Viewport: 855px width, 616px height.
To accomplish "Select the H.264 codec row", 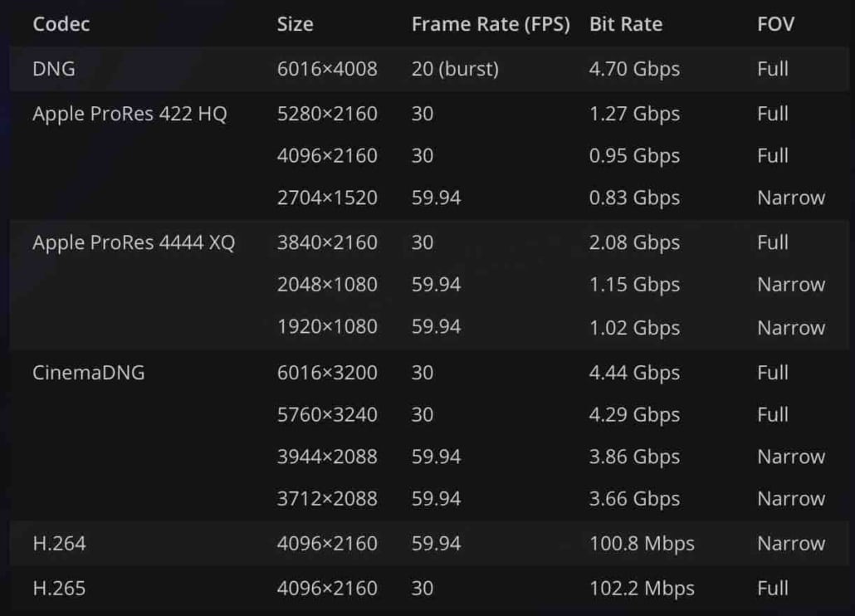I will coord(428,543).
